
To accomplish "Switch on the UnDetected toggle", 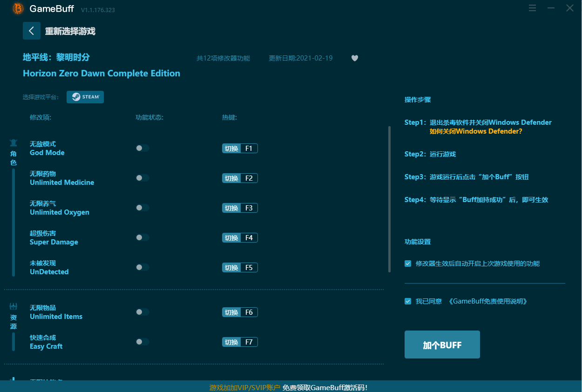I will pos(142,267).
